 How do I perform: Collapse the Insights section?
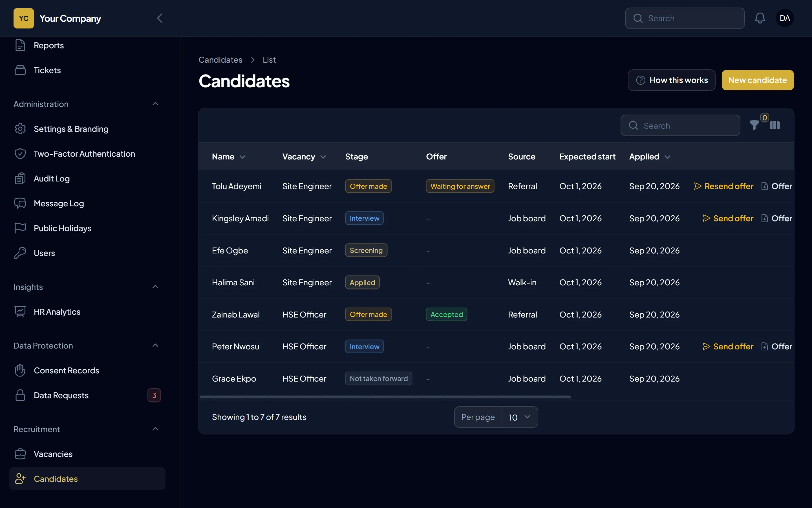click(x=155, y=286)
